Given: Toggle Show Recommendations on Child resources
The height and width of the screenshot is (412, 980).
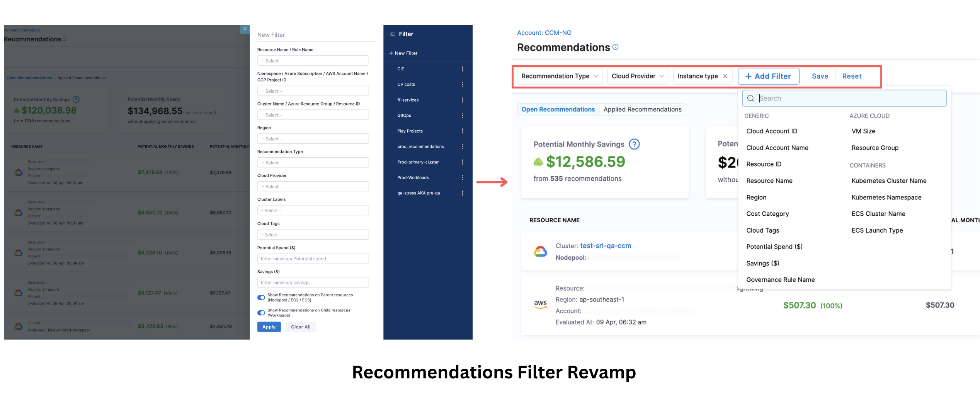Looking at the screenshot, I should (x=261, y=313).
